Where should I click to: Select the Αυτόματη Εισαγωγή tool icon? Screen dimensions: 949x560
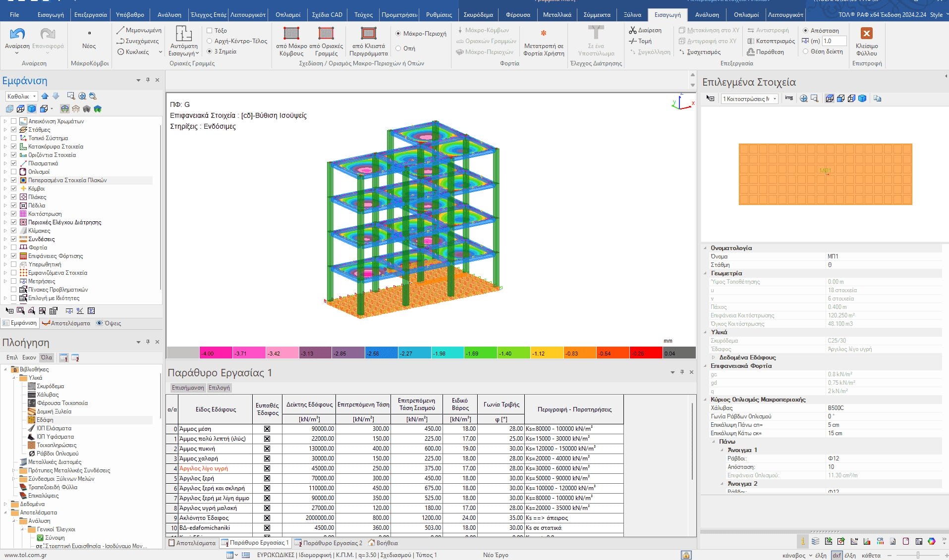184,34
